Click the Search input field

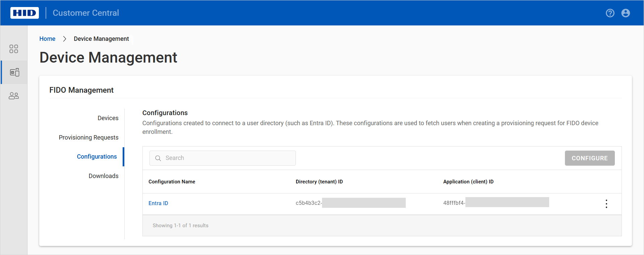click(228, 158)
